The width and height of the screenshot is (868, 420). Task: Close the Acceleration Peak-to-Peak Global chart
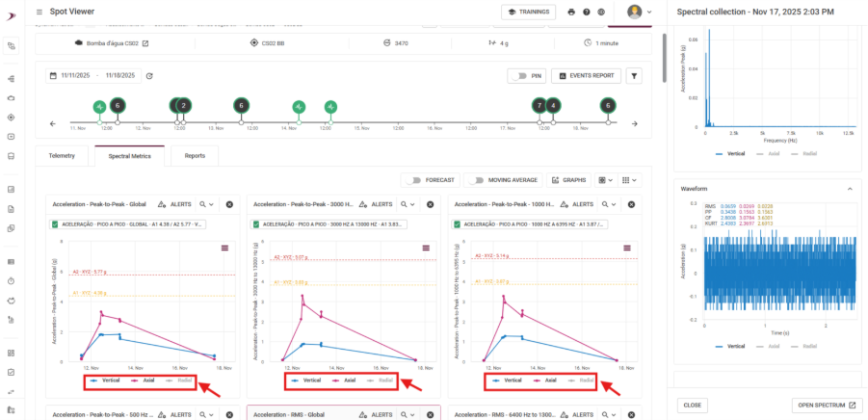pos(229,204)
